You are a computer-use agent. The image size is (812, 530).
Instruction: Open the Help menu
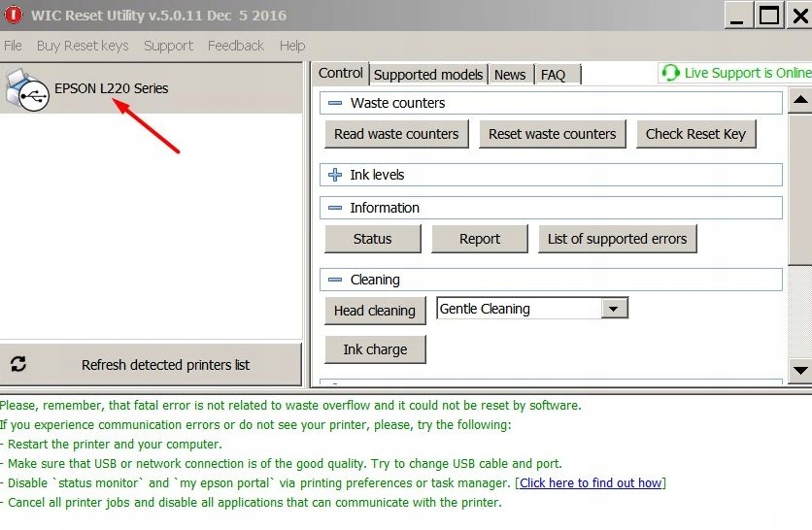[292, 46]
